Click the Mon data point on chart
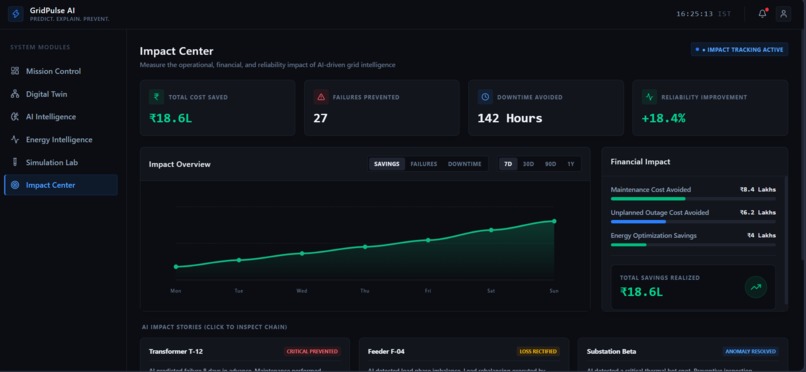This screenshot has width=806, height=372. (176, 267)
